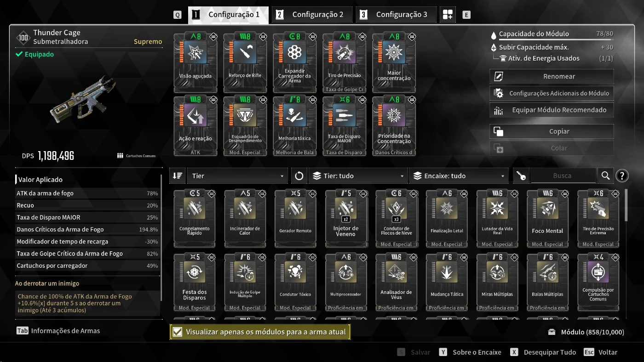The height and width of the screenshot is (362, 644).
Task: Click the reset filter circular arrow icon
Action: [299, 175]
